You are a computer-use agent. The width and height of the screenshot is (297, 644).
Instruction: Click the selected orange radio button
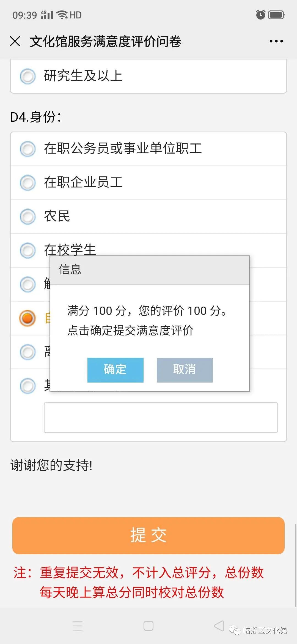point(28,318)
